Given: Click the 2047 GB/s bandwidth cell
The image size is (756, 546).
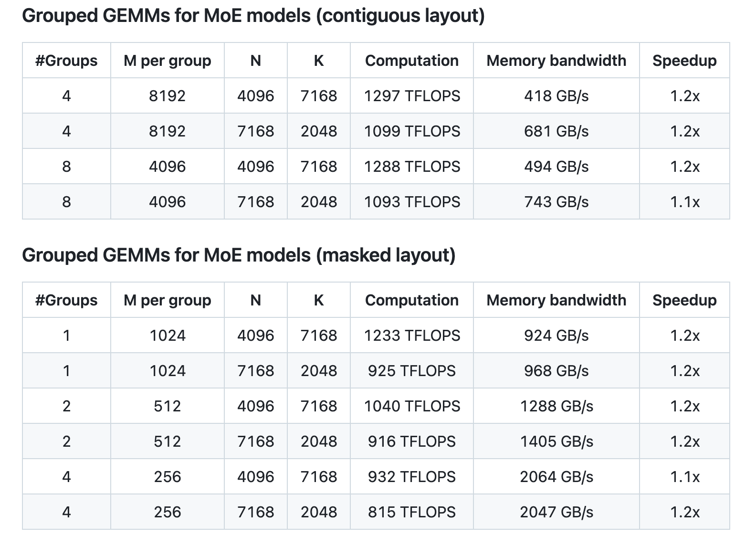Looking at the screenshot, I should [x=556, y=512].
